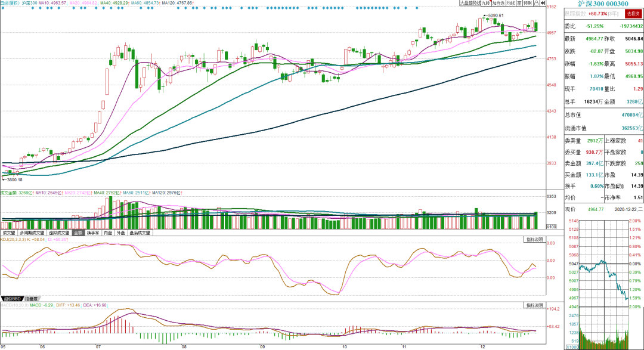Image resolution: width=644 pixels, height=350 pixels.
Task: Click the red 去投资 button
Action: [633, 14]
